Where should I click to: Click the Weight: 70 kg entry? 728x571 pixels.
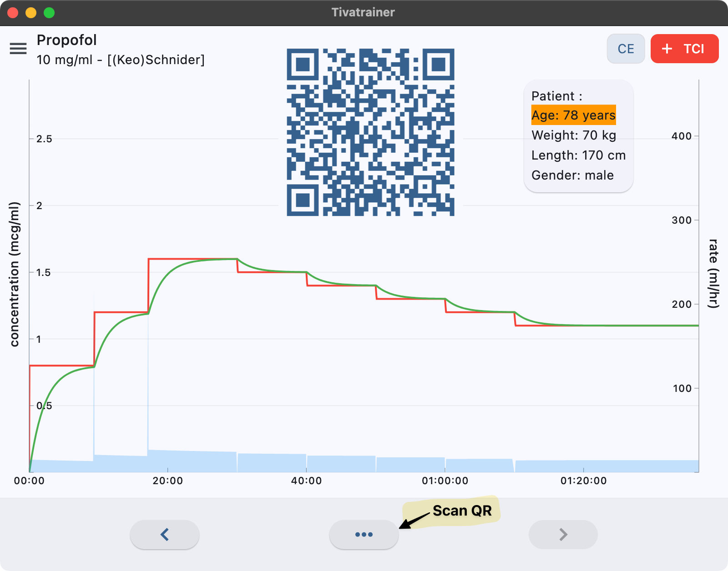coord(573,135)
